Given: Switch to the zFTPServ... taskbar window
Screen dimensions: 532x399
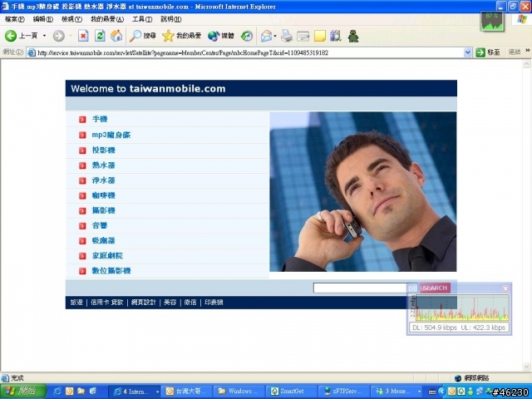Looking at the screenshot, I should tap(343, 392).
